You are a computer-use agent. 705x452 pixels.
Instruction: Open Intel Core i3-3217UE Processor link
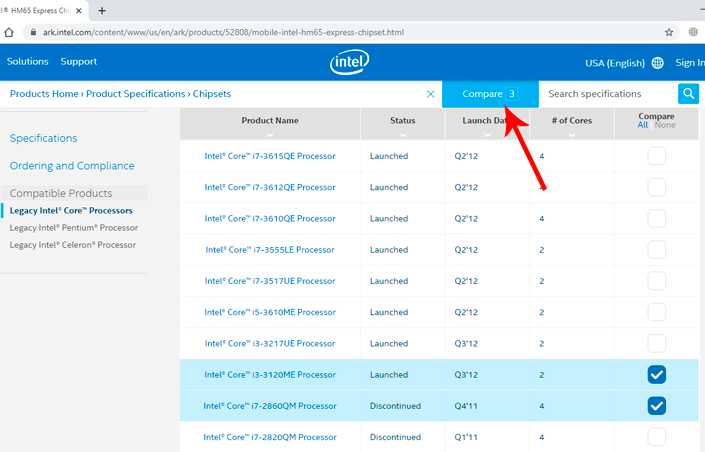[x=270, y=344]
